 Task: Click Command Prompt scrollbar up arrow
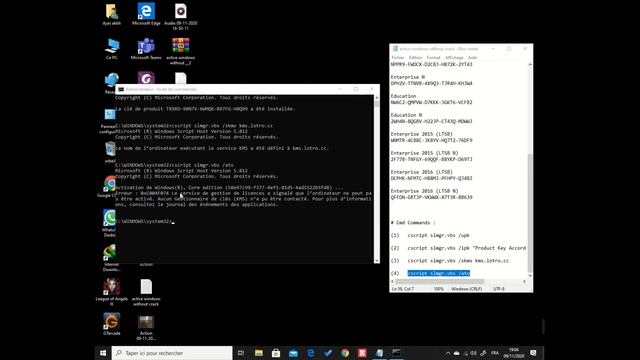click(x=376, y=98)
